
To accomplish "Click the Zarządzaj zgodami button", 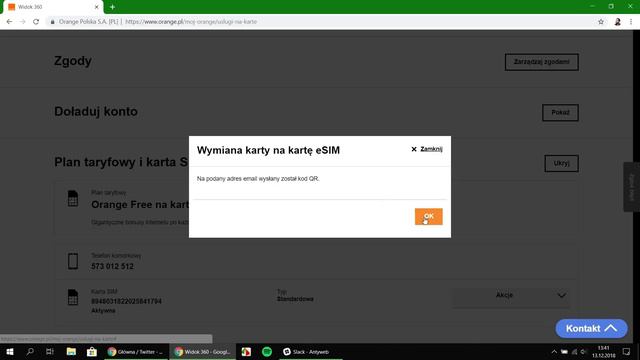I will [x=542, y=62].
